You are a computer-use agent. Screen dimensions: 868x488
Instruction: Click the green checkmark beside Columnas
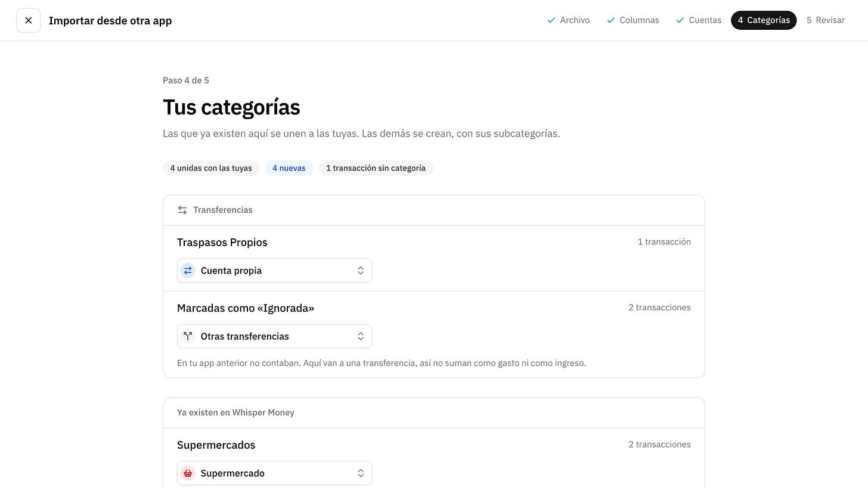(x=611, y=20)
